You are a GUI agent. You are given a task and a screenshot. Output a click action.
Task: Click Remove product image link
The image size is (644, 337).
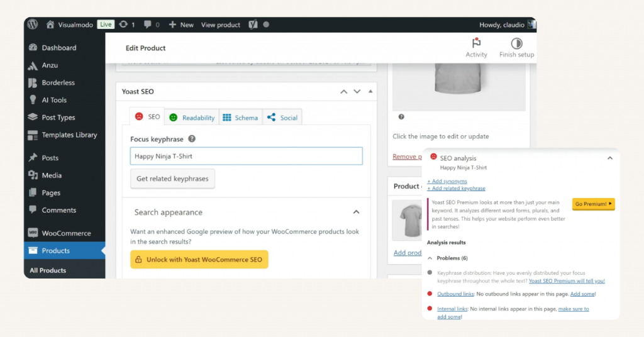(407, 157)
